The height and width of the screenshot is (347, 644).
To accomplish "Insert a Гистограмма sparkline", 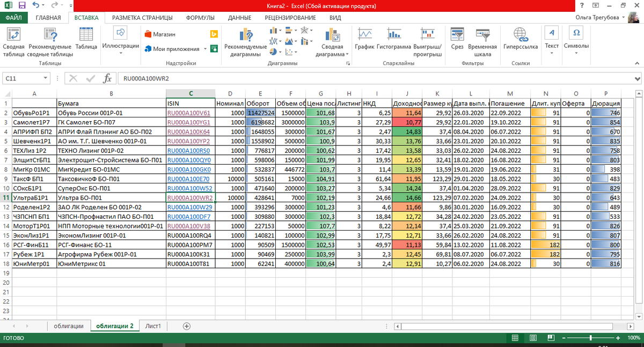I will point(394,39).
